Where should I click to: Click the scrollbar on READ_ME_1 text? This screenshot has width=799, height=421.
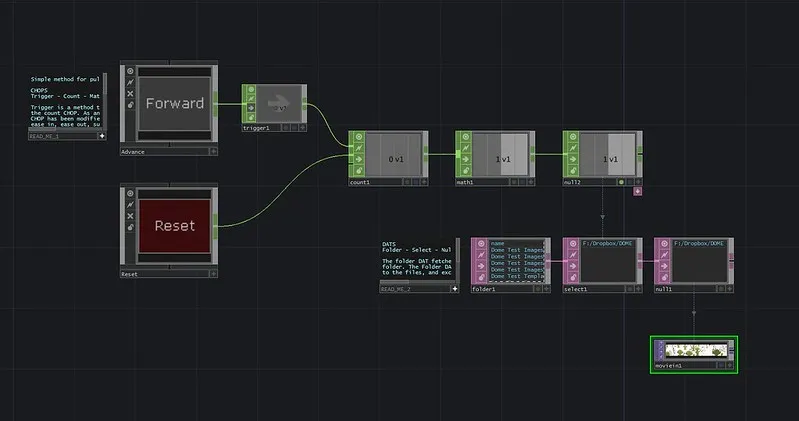(x=104, y=100)
